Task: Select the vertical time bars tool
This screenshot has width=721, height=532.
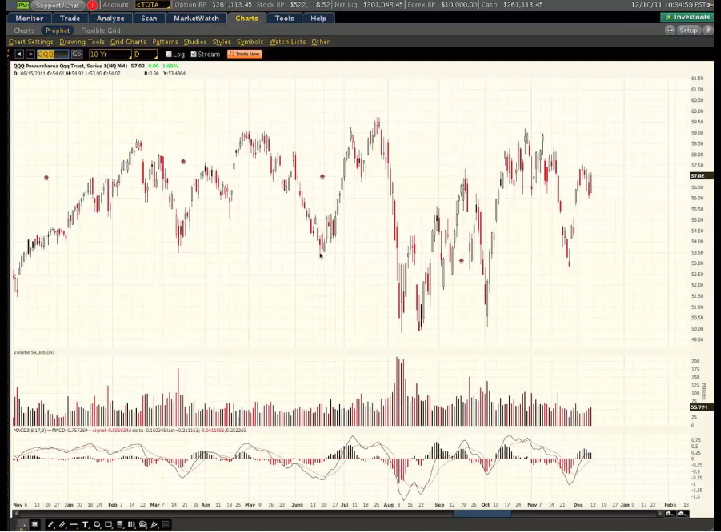Action: tap(131, 524)
